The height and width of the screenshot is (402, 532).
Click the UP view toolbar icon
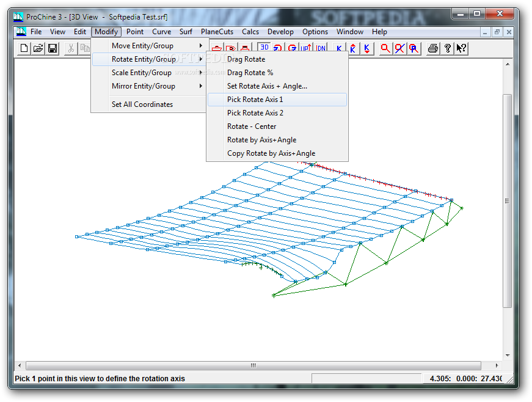305,48
